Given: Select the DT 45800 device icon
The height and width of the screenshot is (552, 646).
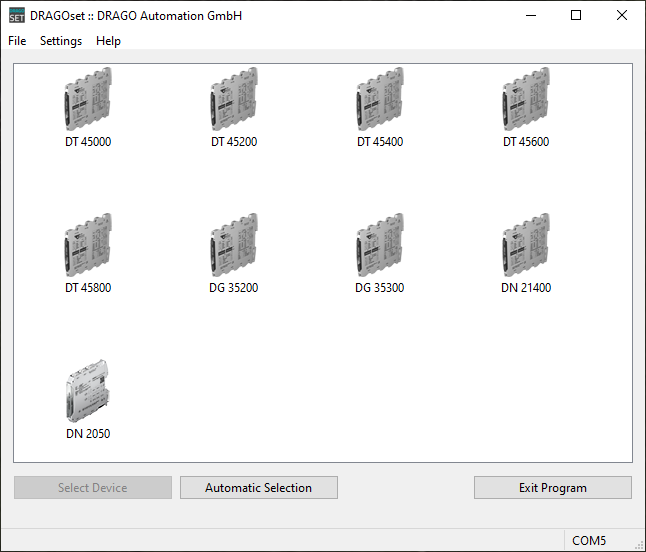Looking at the screenshot, I should tap(88, 245).
